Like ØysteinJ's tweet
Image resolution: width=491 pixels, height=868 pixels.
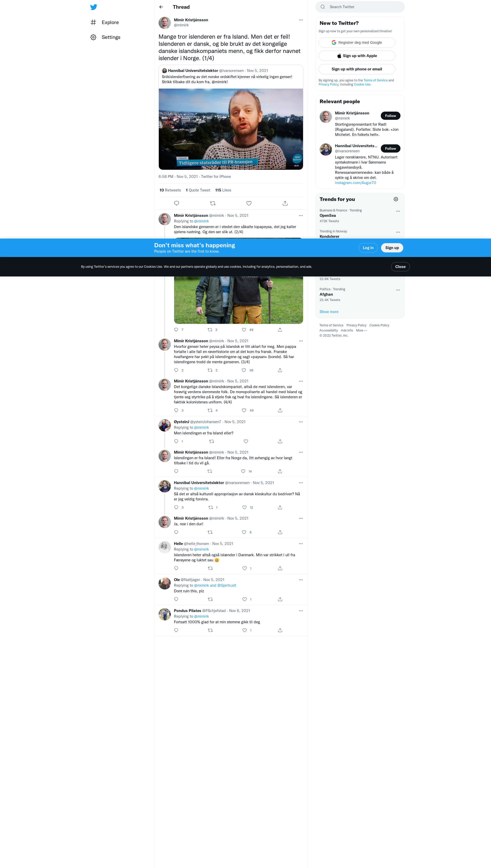click(246, 442)
